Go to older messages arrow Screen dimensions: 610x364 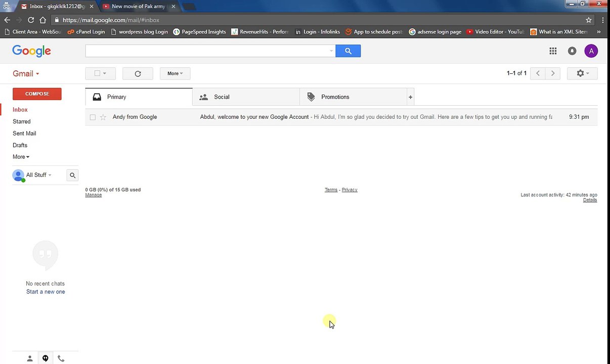tap(553, 73)
